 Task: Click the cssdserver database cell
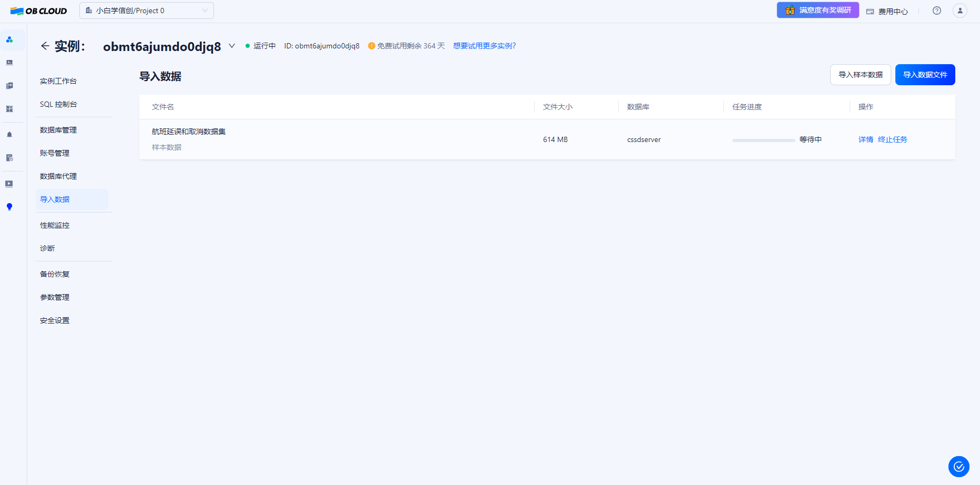click(644, 139)
